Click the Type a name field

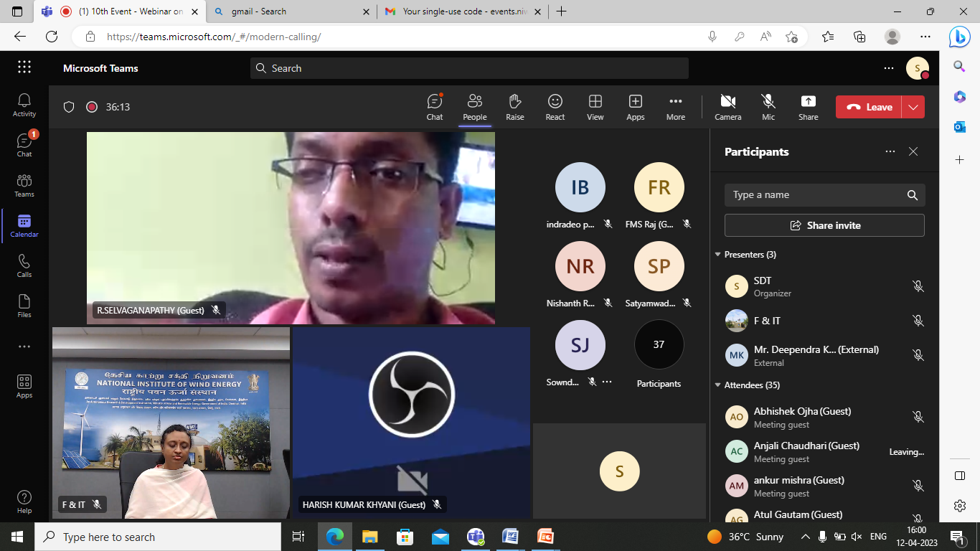coord(814,195)
